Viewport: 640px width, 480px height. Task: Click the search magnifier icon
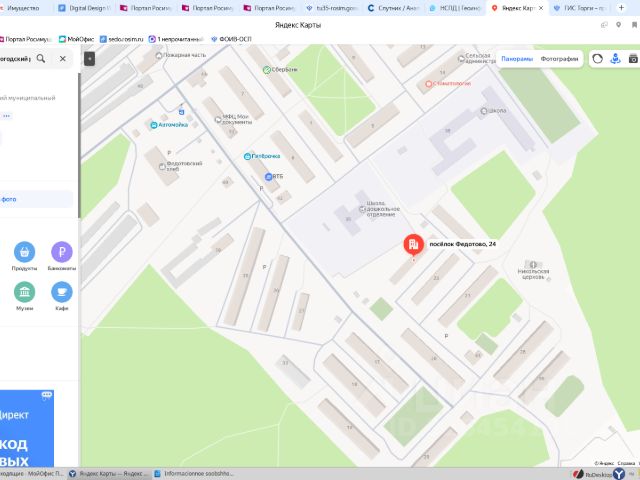[41, 58]
